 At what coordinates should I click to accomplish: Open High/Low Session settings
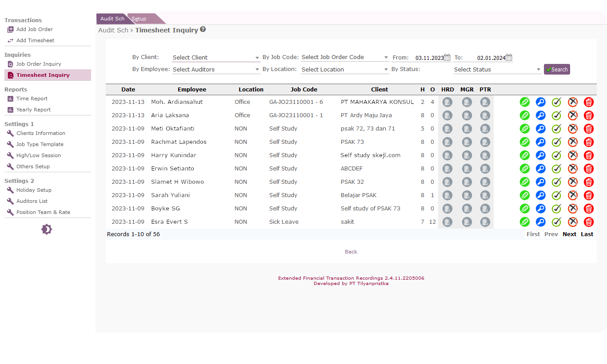click(39, 155)
